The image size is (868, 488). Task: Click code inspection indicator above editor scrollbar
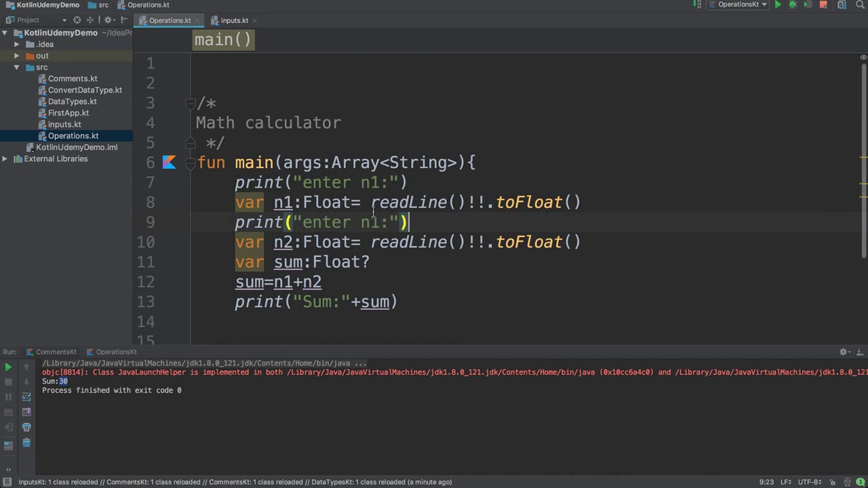[x=863, y=57]
